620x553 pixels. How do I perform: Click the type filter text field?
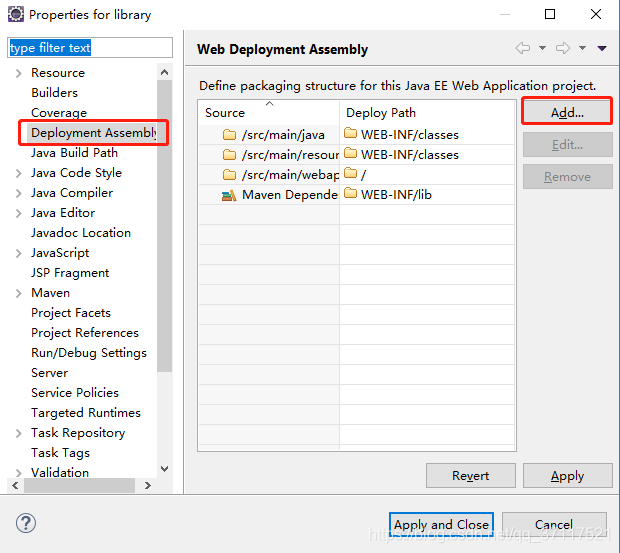90,48
